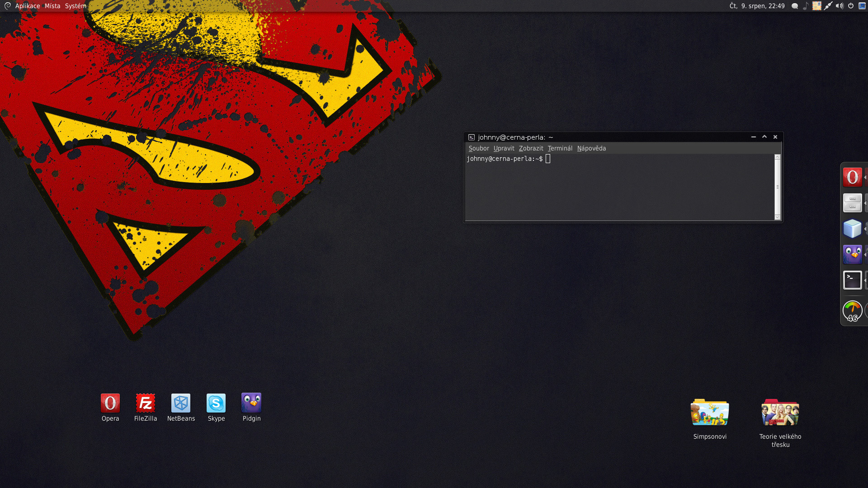The image size is (868, 488).
Task: Open the Zobrazit menu in the terminal
Action: (x=531, y=148)
